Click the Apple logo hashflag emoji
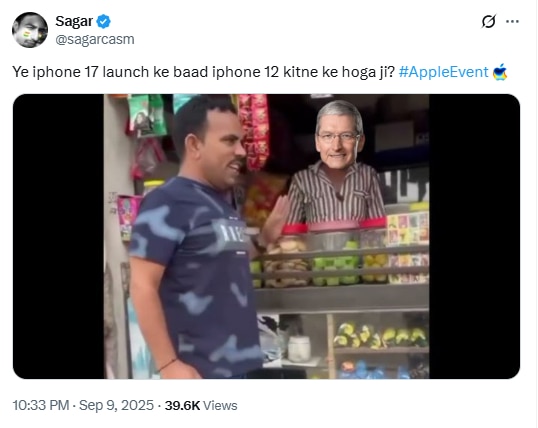 coord(500,72)
